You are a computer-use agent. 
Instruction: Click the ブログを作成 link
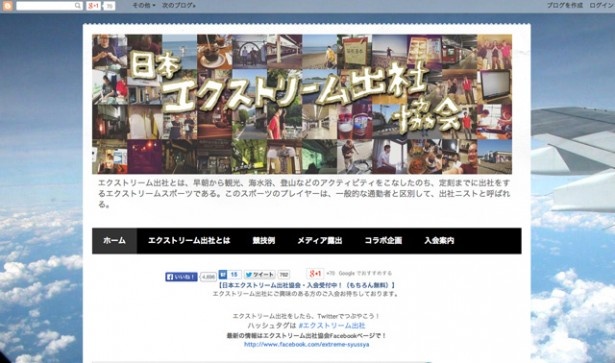click(x=565, y=5)
